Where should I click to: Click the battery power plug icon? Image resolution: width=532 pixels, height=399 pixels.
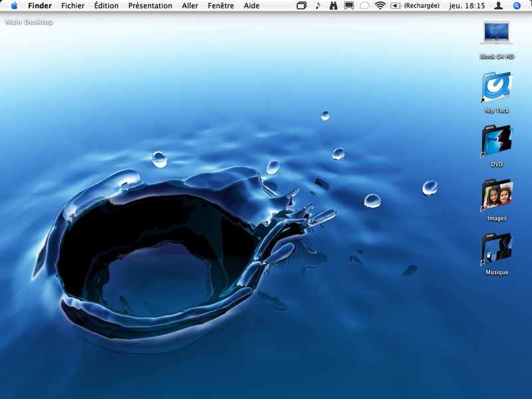click(396, 6)
